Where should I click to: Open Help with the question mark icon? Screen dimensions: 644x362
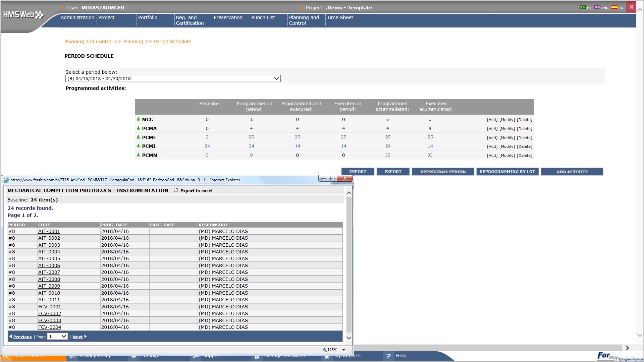pos(388,356)
